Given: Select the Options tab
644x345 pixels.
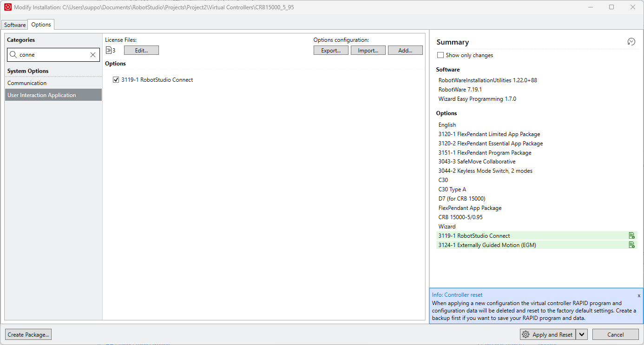Looking at the screenshot, I should click(x=41, y=25).
